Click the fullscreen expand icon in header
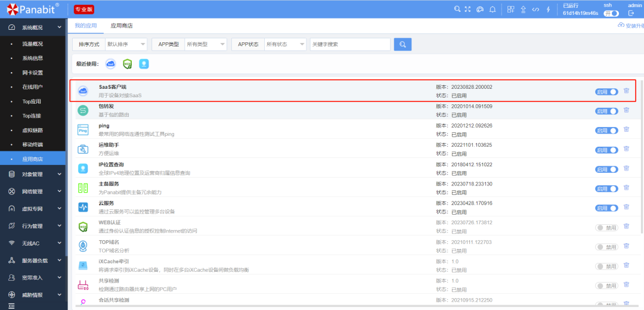This screenshot has height=310, width=644. (467, 9)
